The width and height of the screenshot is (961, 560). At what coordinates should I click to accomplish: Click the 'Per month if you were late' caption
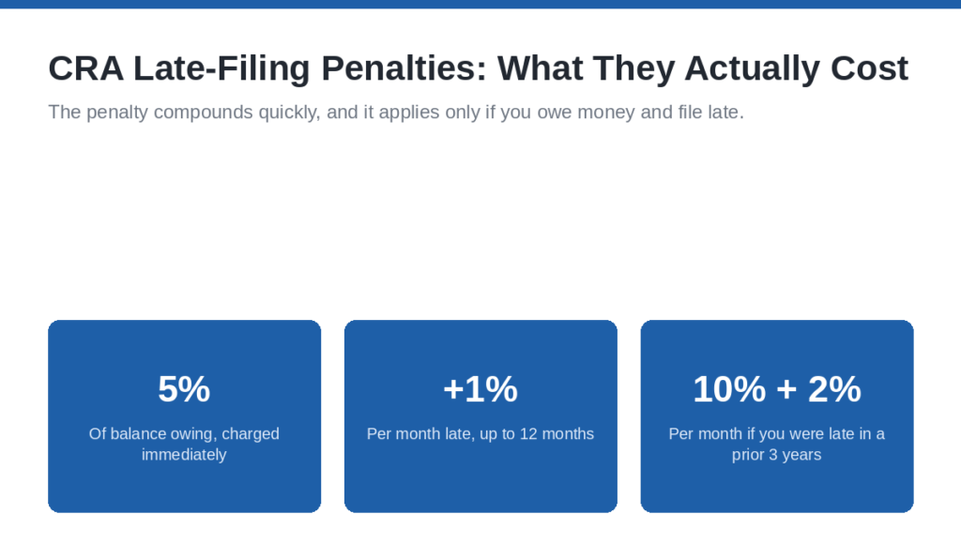point(776,445)
